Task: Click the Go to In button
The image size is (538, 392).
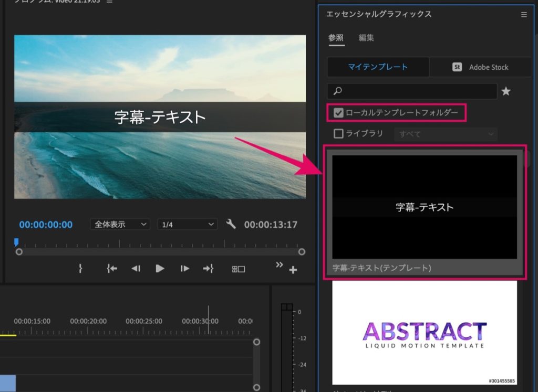Action: tap(112, 268)
